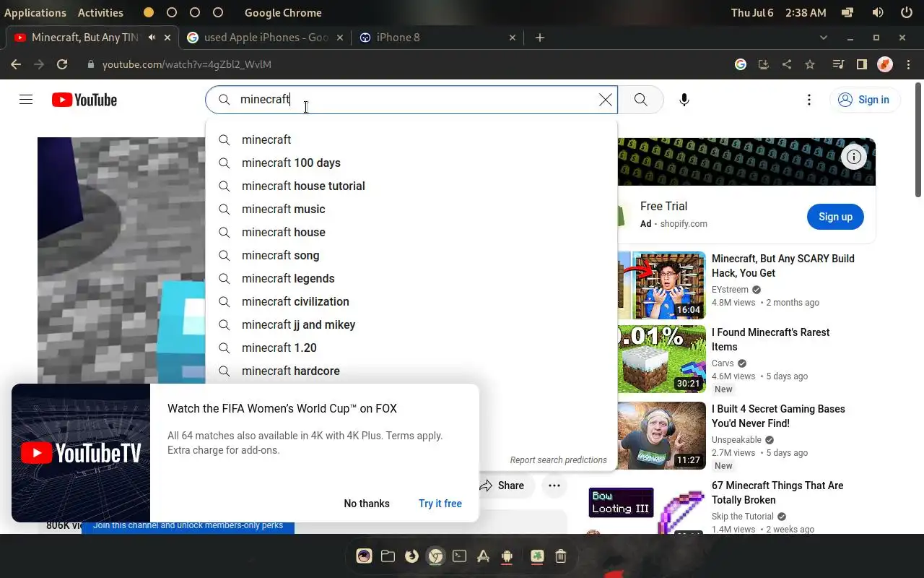Image resolution: width=924 pixels, height=578 pixels.
Task: Open the Activities overview
Action: click(100, 12)
